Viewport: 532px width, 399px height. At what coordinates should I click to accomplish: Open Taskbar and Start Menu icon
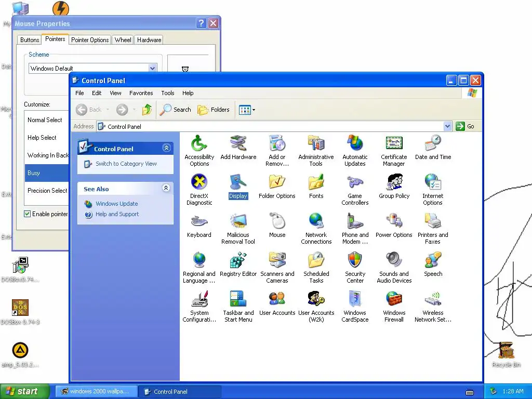tap(238, 307)
